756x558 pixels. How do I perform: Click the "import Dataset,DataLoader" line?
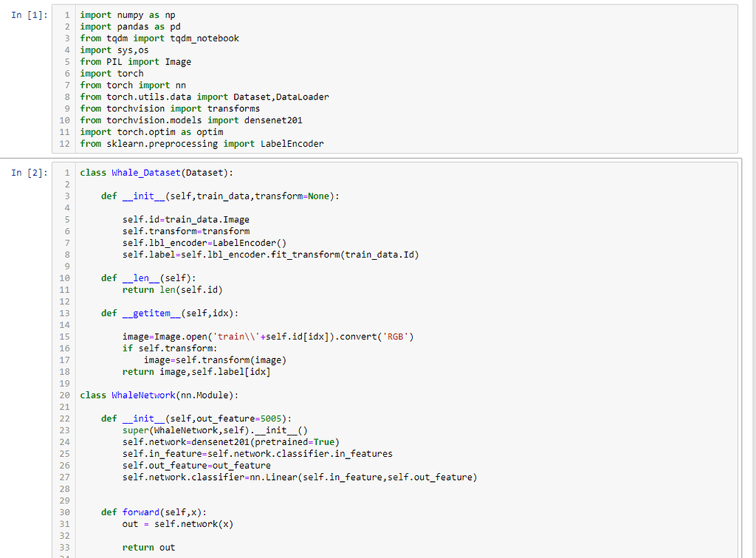[205, 97]
